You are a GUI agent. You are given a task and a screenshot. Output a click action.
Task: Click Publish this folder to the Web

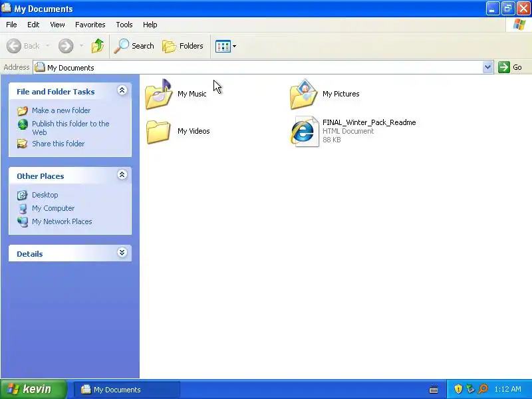pos(70,128)
